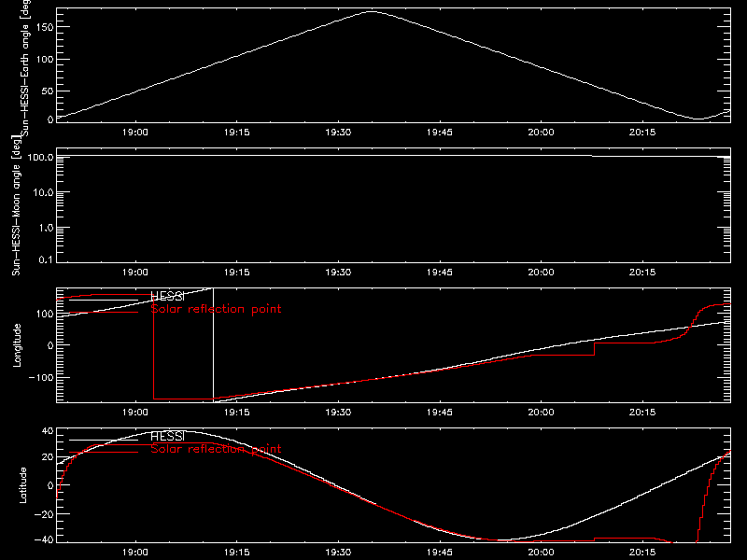
Task: Click the 0.1 tick on Moon angle plot
Action: pos(46,260)
